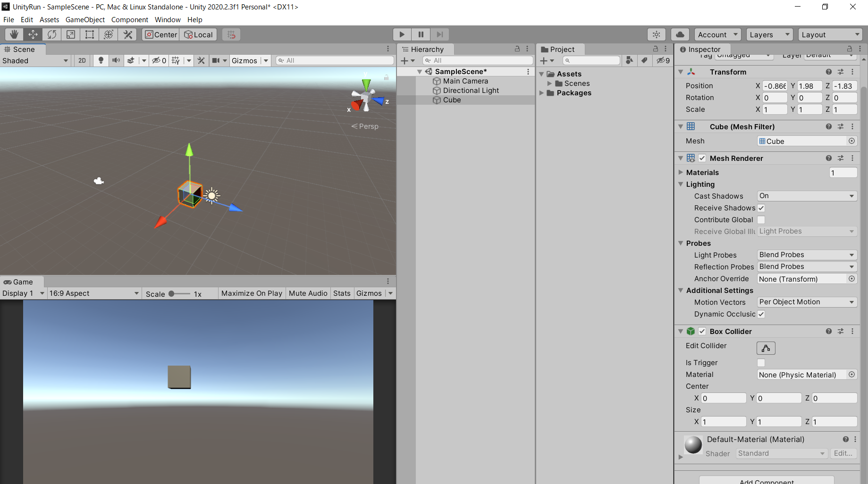This screenshot has height=484, width=868.
Task: Open custom editor tools
Action: (x=127, y=34)
